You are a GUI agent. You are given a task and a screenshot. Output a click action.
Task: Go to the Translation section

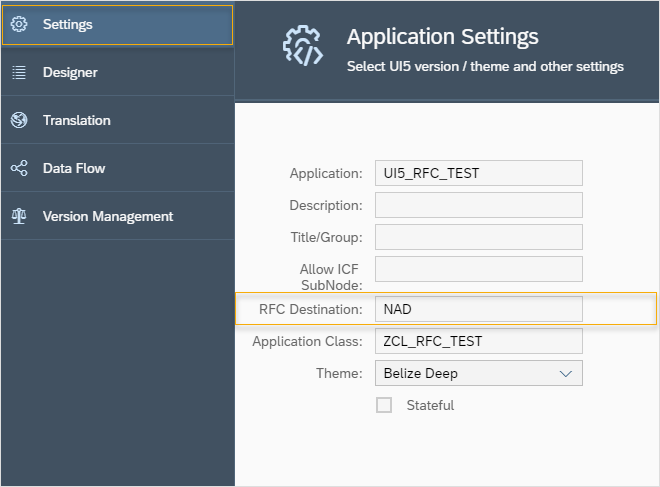117,120
